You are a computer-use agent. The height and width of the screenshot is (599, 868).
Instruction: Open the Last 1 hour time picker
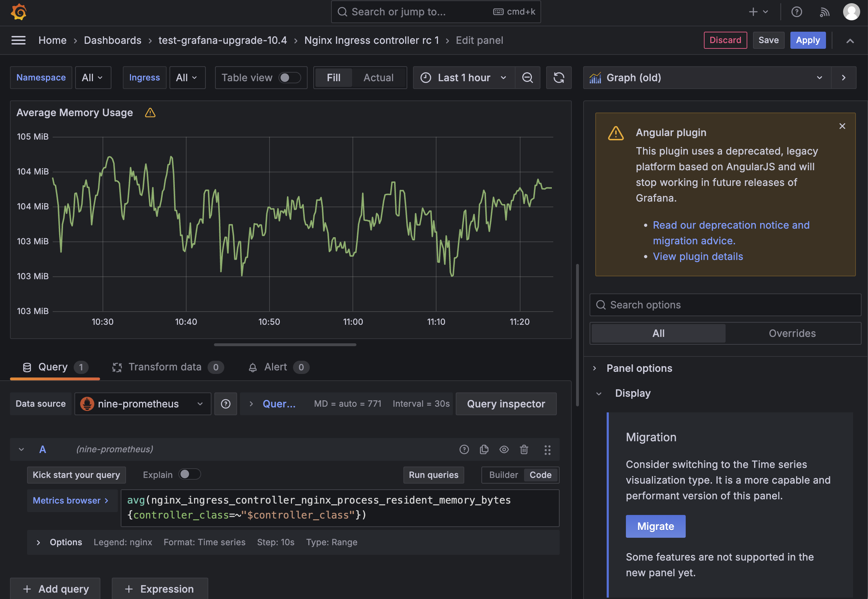click(464, 78)
